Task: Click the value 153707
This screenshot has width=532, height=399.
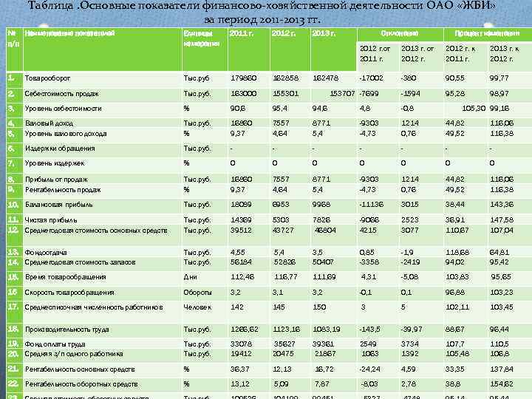Action: [x=342, y=93]
